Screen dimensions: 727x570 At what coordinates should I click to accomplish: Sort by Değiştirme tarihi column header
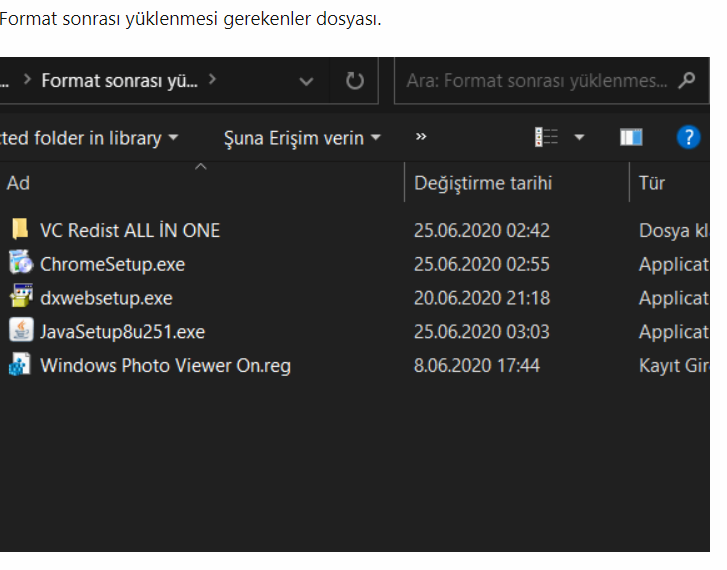(x=483, y=183)
